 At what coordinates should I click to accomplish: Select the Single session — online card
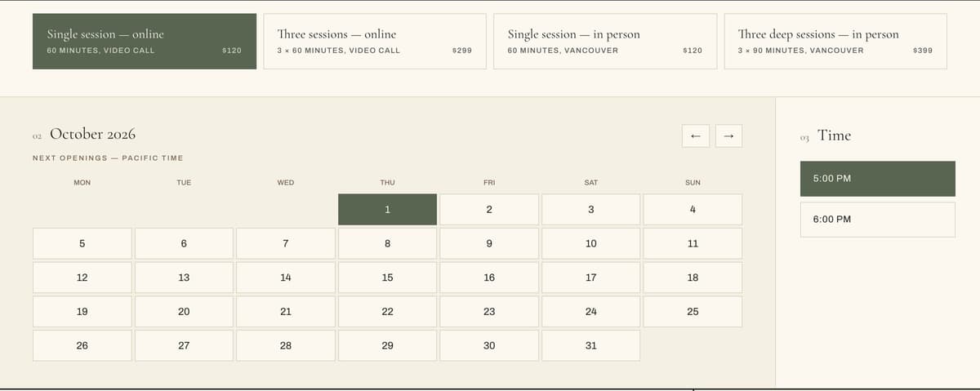tap(145, 41)
